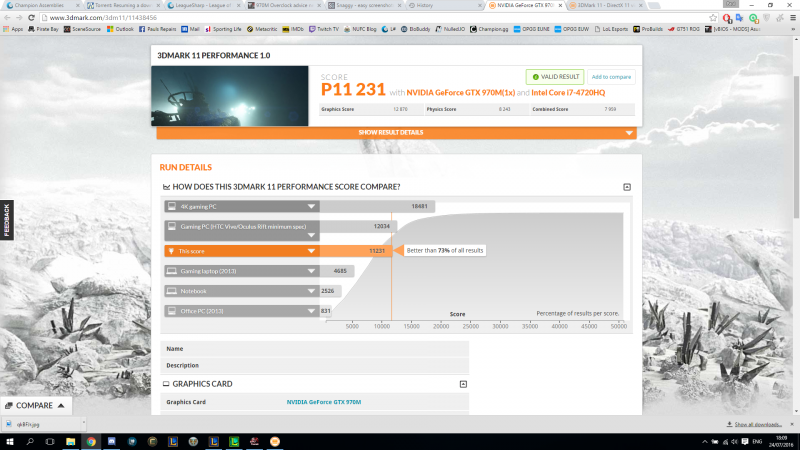
Task: Open the Intel Core i7-4720HQ link
Action: [x=568, y=93]
